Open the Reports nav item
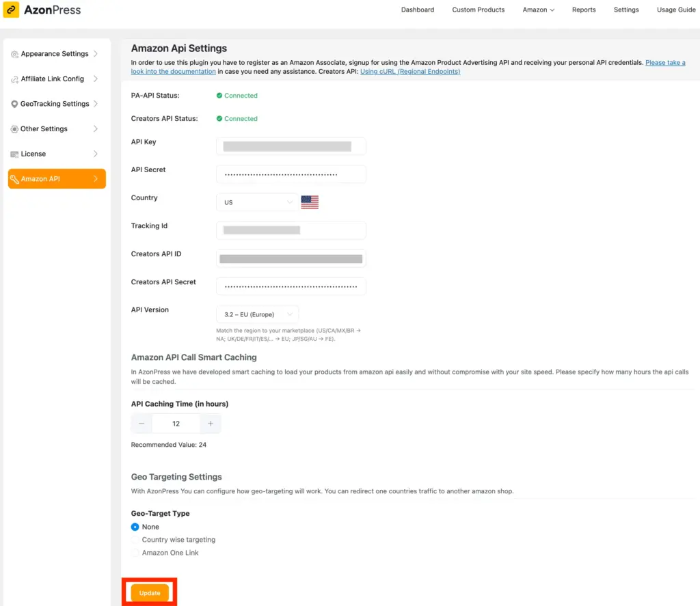 [x=584, y=10]
